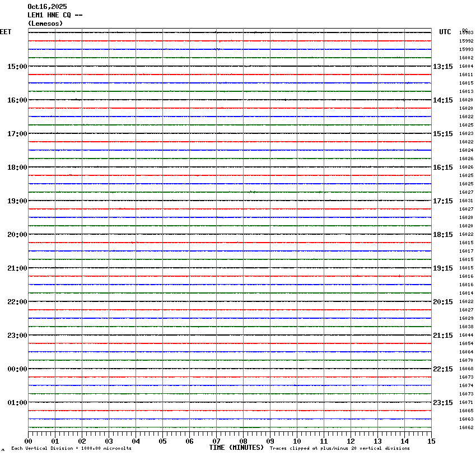
Task: Click the 23:15 UTC time label
Action: (x=442, y=403)
